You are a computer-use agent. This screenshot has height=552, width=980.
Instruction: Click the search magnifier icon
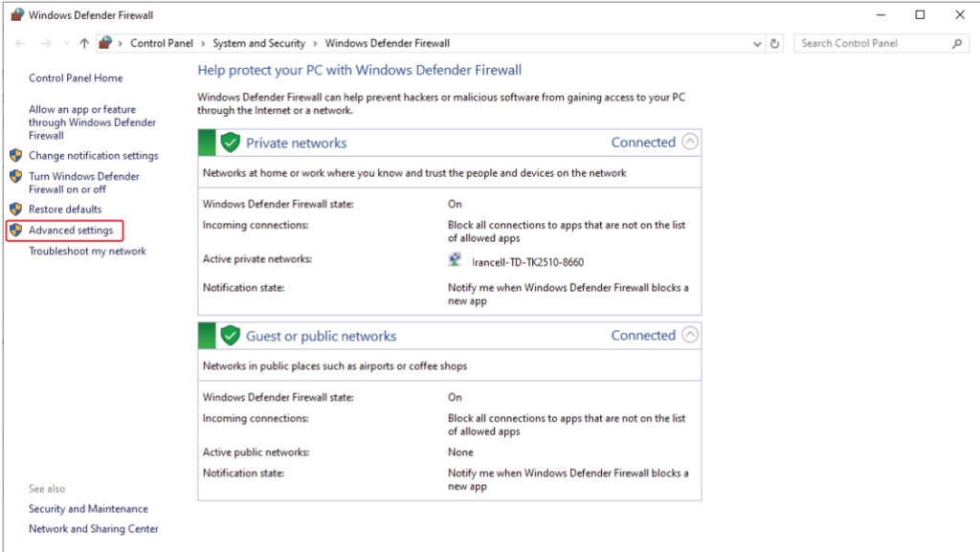pyautogui.click(x=956, y=43)
